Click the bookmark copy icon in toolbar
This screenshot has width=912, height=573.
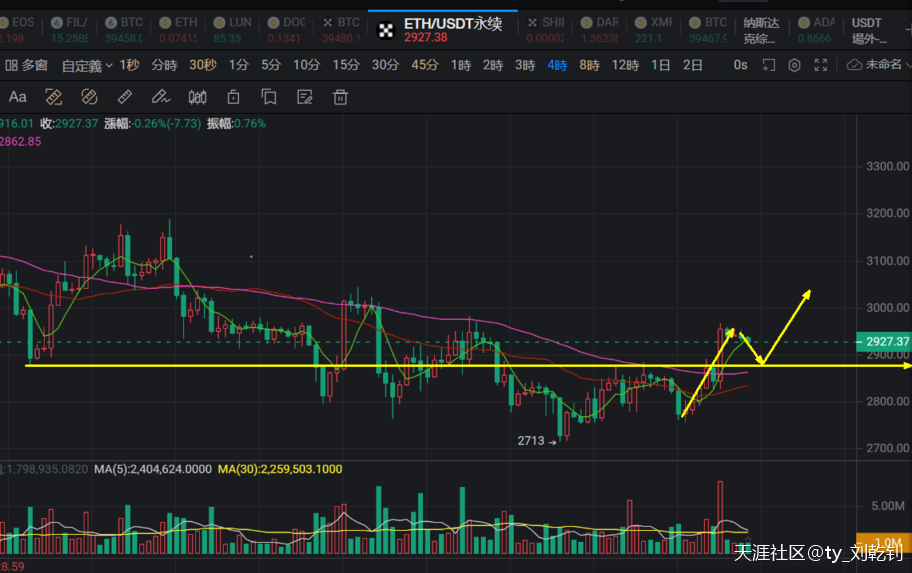pos(268,97)
